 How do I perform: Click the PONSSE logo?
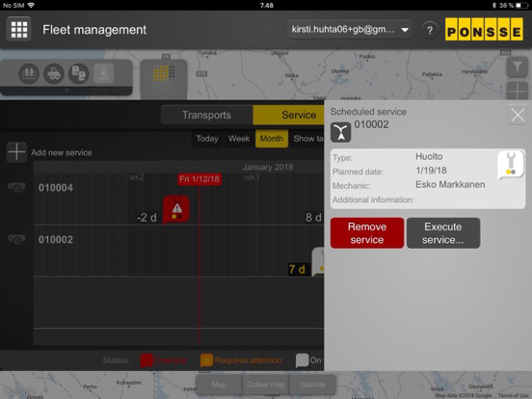[x=484, y=30]
